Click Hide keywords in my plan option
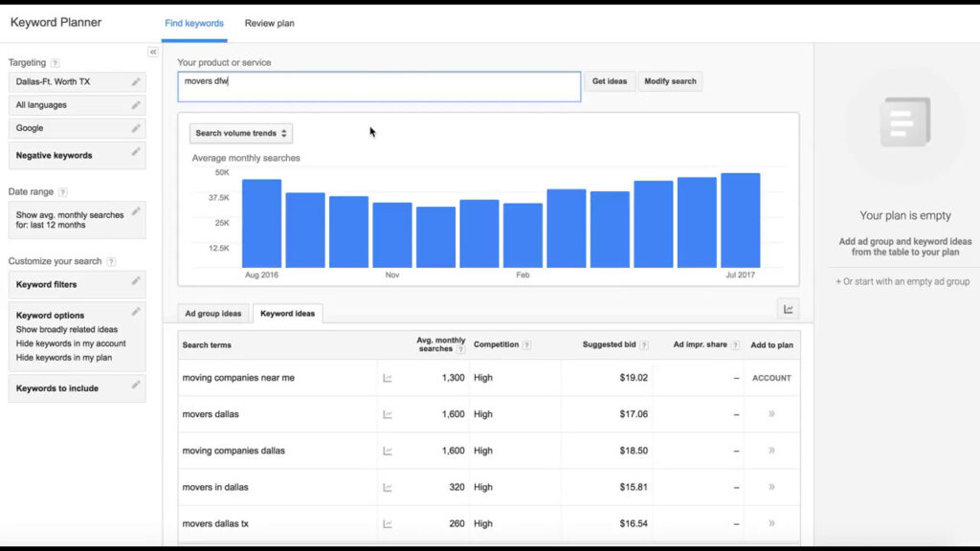This screenshot has width=980, height=551. (x=64, y=358)
